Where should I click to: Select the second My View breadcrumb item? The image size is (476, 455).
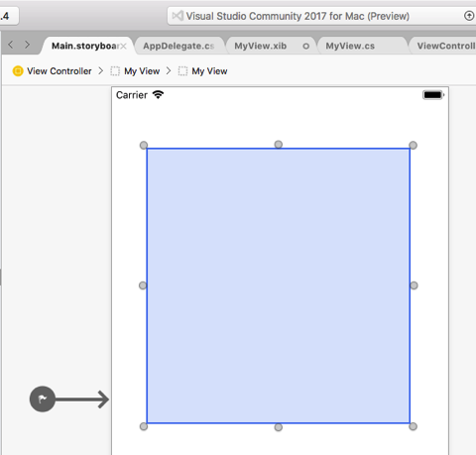(209, 71)
